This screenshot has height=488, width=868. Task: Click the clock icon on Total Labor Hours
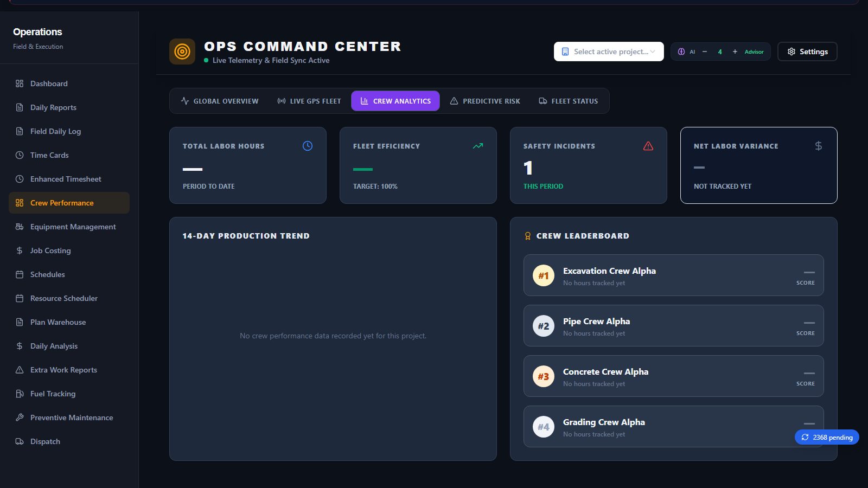click(308, 146)
